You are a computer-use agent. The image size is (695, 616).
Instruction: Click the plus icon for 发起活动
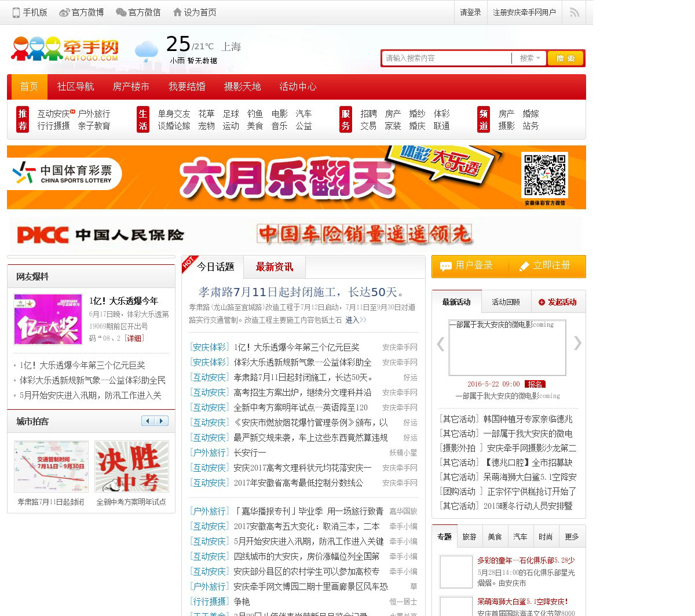[542, 302]
